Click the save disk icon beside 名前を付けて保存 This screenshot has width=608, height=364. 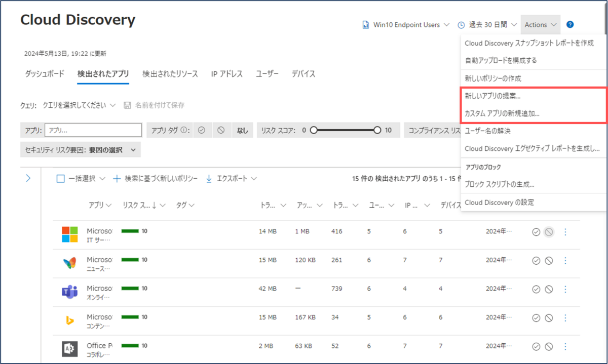[x=128, y=105]
